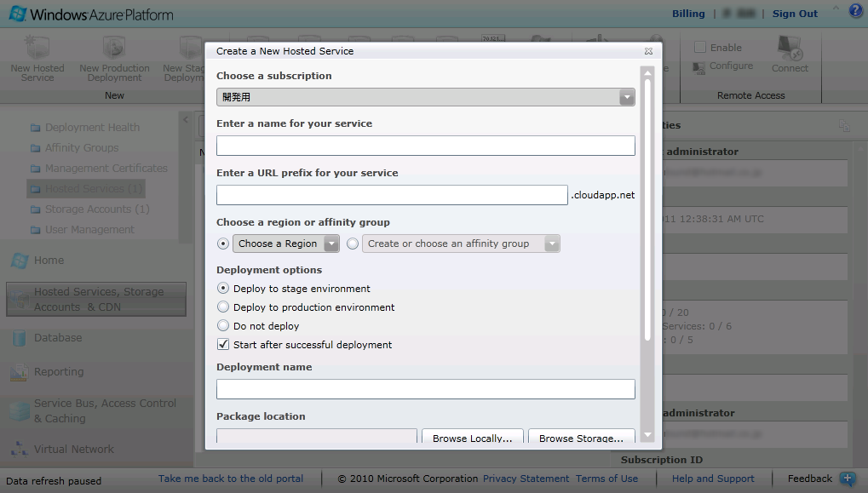Click the Home navigation icon

pos(19,261)
